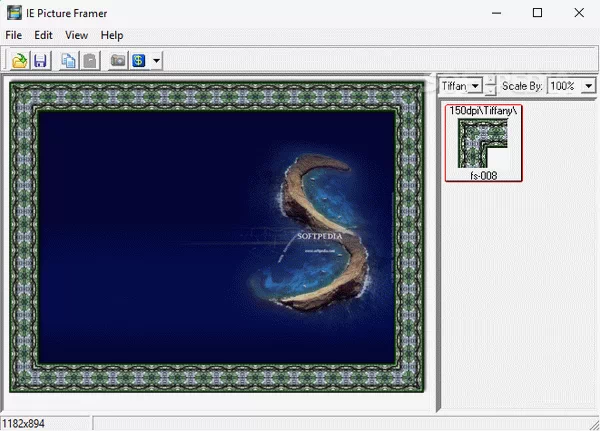Image resolution: width=600 pixels, height=431 pixels.
Task: Close the IE Picture Framer window
Action: pos(579,13)
